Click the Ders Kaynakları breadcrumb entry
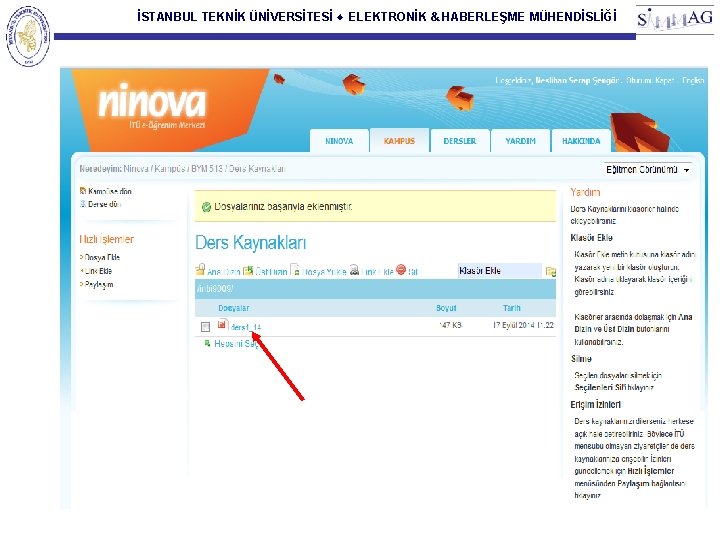This screenshot has height=540, width=720. pos(257,169)
